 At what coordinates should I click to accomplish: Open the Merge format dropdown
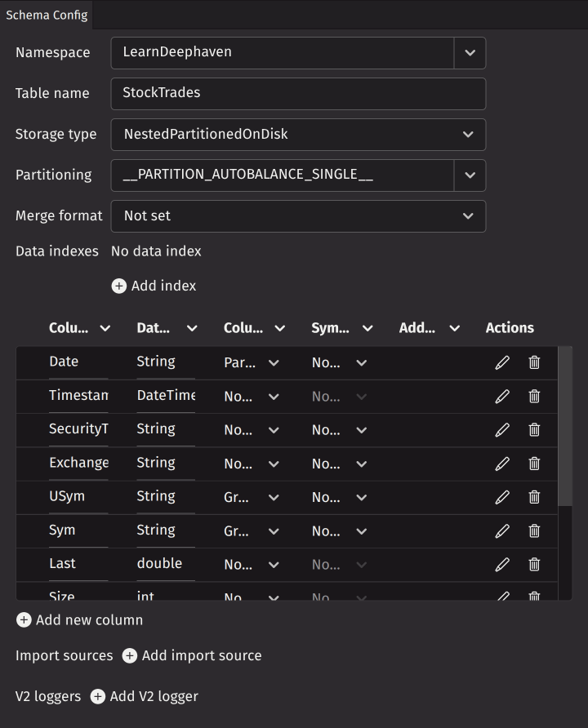pyautogui.click(x=468, y=216)
